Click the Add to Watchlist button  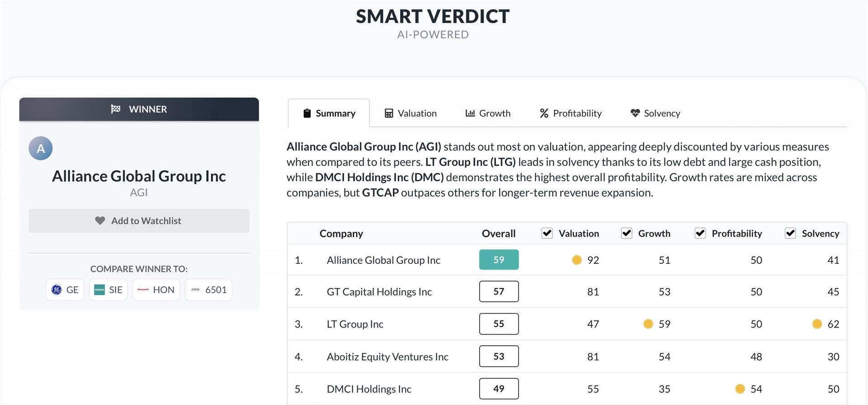139,221
